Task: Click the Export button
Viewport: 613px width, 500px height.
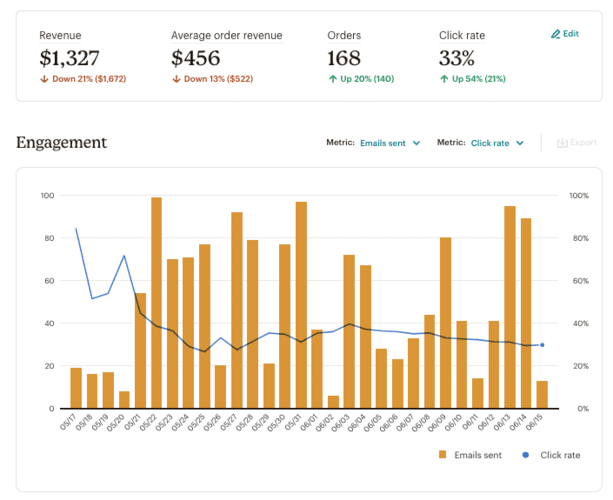Action: point(577,143)
